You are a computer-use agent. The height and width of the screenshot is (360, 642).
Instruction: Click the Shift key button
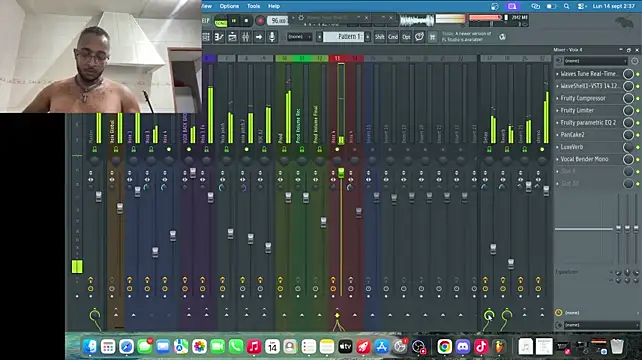coord(380,37)
